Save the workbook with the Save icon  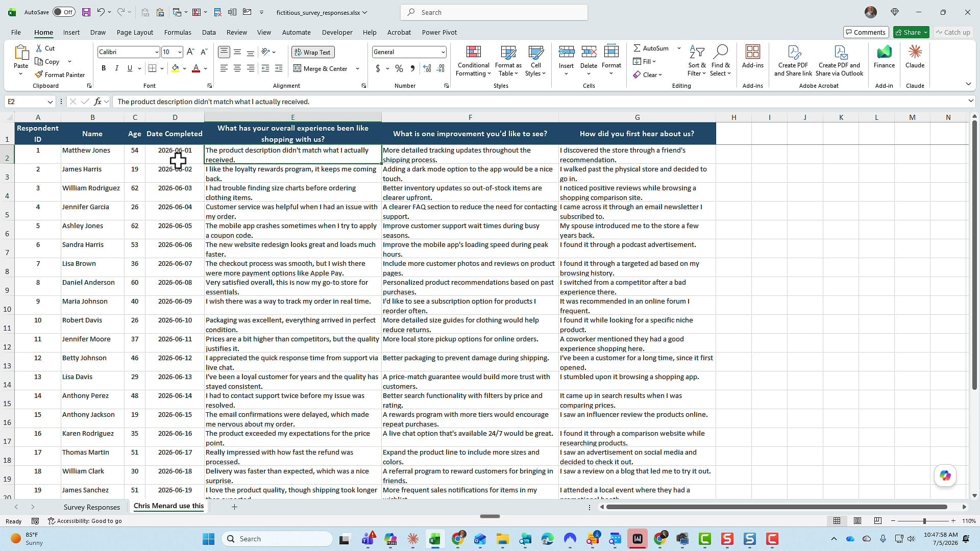point(86,12)
